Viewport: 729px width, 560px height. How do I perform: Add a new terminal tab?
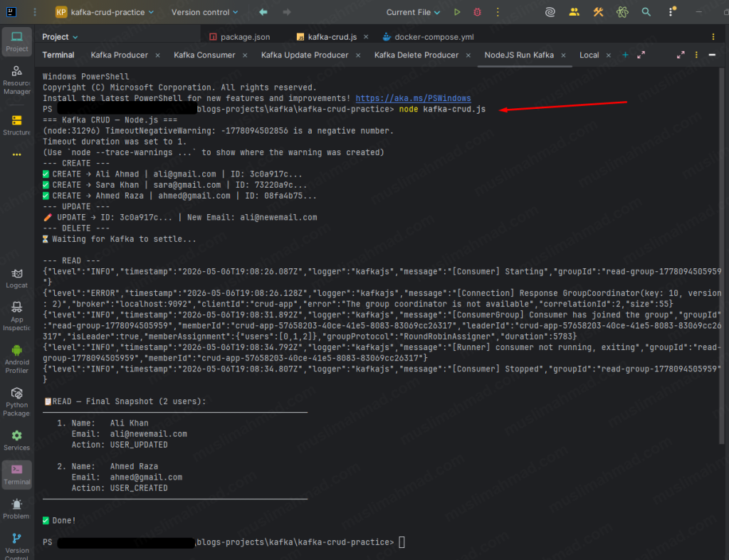tap(625, 55)
